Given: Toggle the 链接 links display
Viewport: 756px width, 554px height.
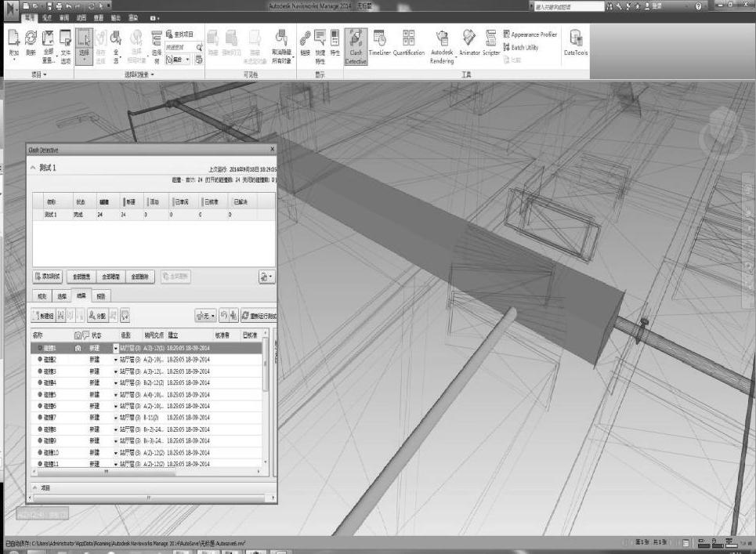Looking at the screenshot, I should (x=305, y=43).
